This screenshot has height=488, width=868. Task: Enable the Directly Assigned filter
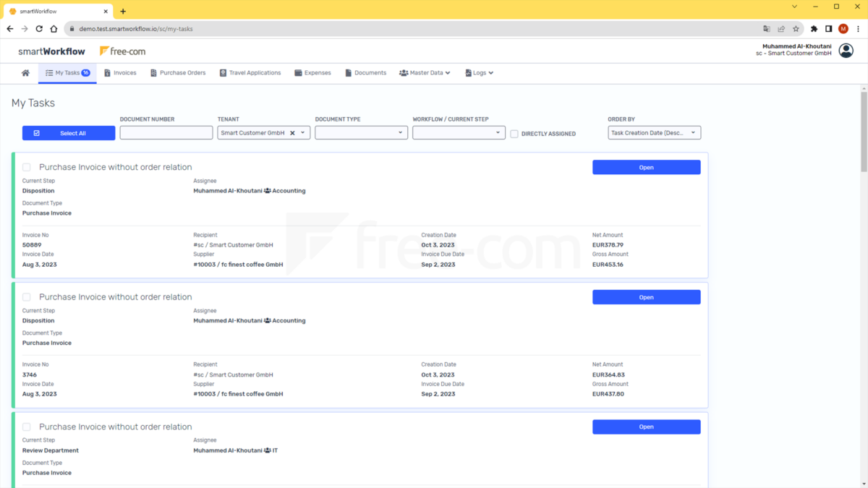click(x=514, y=133)
